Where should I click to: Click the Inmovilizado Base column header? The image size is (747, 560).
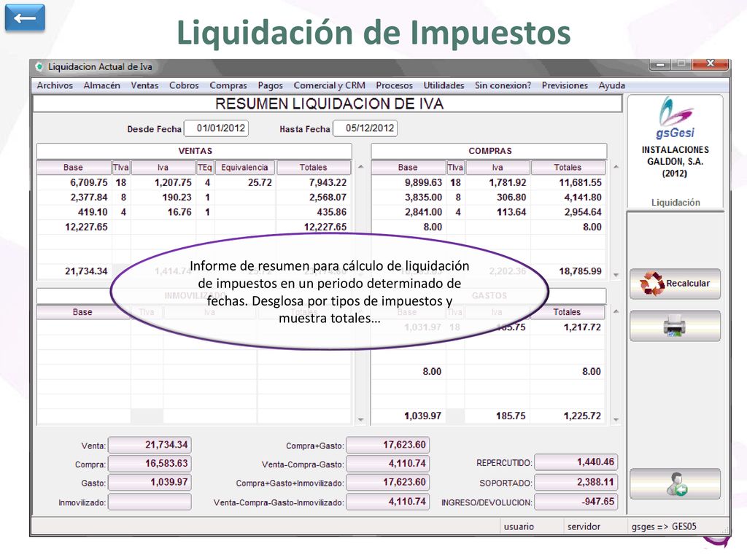(82, 312)
